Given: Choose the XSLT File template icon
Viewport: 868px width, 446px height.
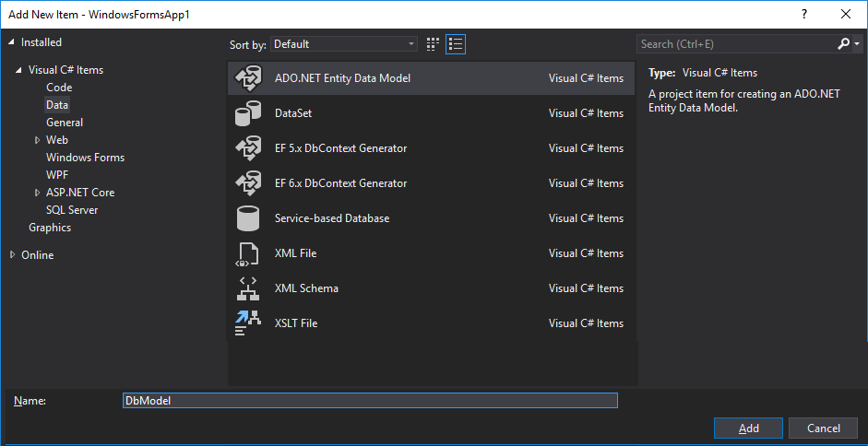Looking at the screenshot, I should coord(248,323).
